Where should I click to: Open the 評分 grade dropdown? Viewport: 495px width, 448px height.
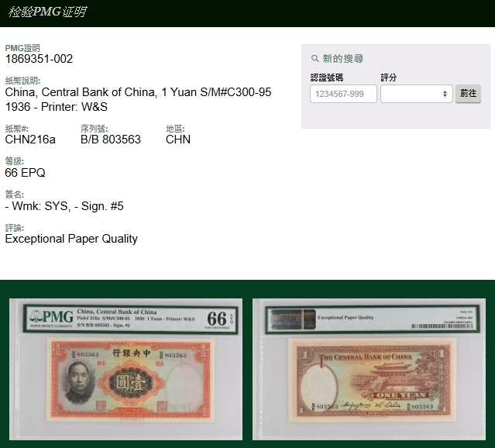(417, 94)
